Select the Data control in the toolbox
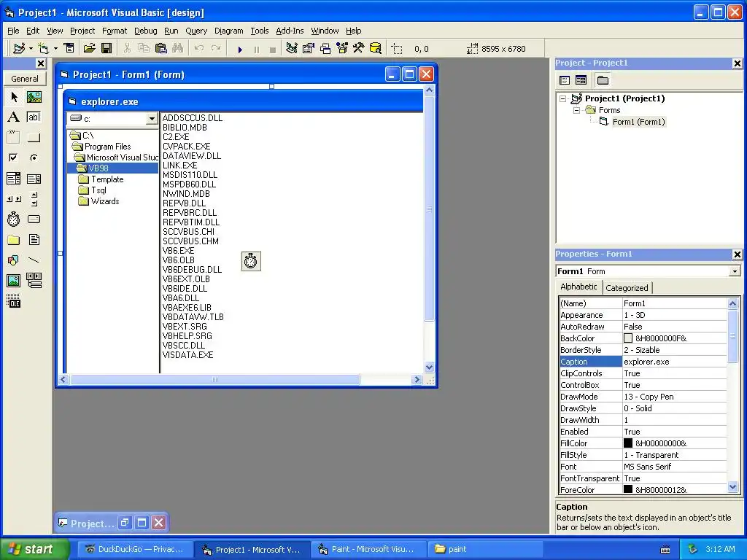The width and height of the screenshot is (747, 560). (34, 281)
